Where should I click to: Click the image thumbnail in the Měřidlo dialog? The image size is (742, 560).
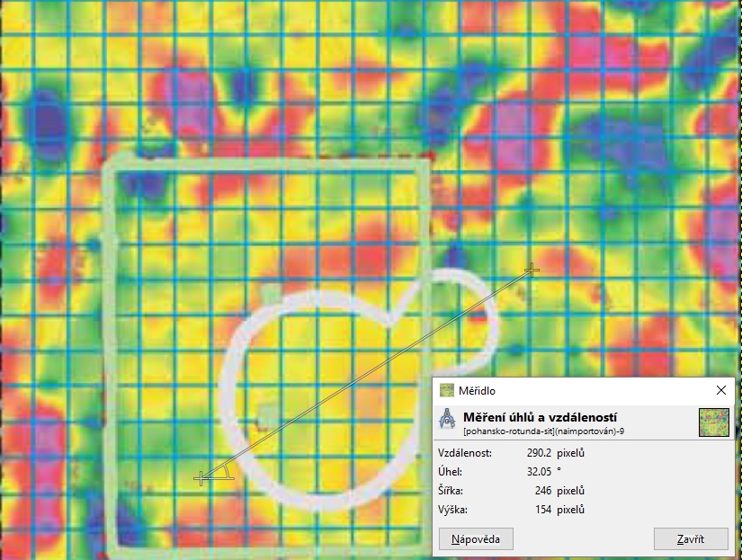click(713, 422)
